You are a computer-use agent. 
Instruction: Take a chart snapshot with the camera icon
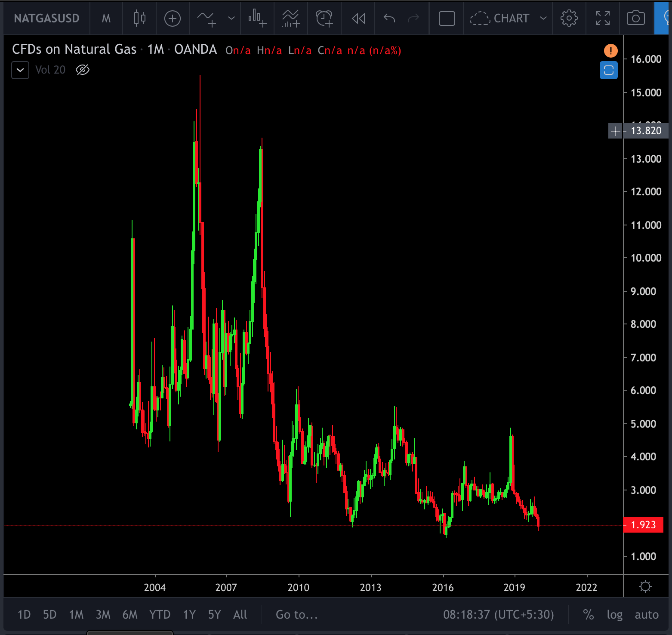635,18
